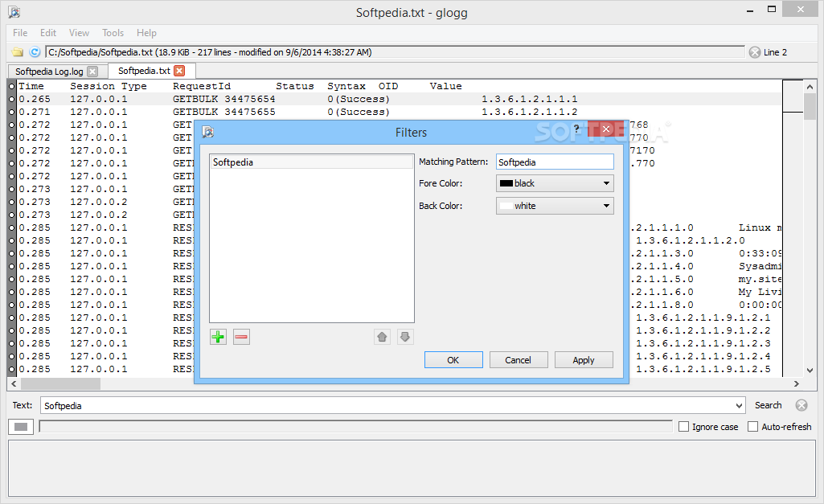Click Apply in Filters dialog
Screen dimensions: 824x504
pyautogui.click(x=584, y=360)
